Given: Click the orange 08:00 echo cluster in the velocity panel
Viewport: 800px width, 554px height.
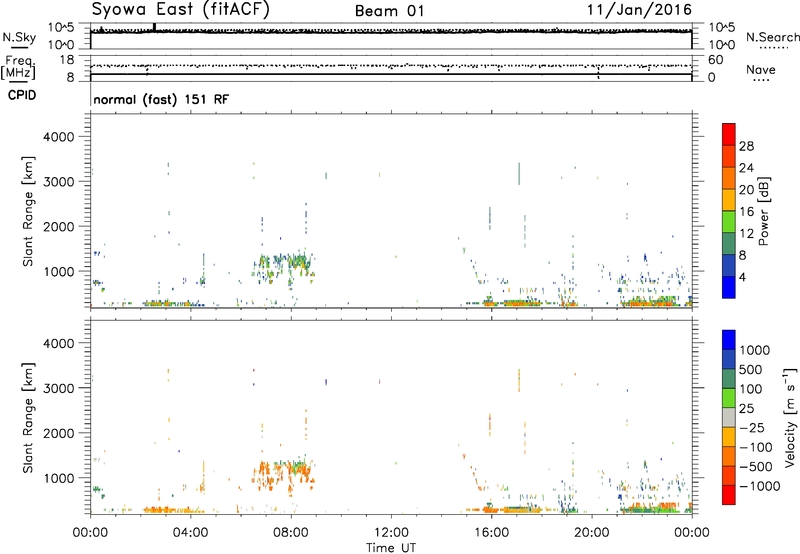Looking at the screenshot, I should pos(284,474).
